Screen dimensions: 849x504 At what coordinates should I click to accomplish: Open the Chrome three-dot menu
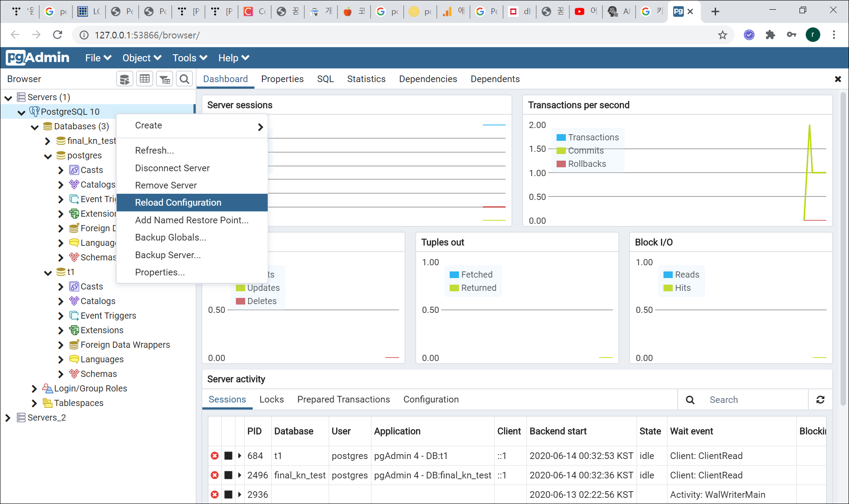tap(834, 35)
